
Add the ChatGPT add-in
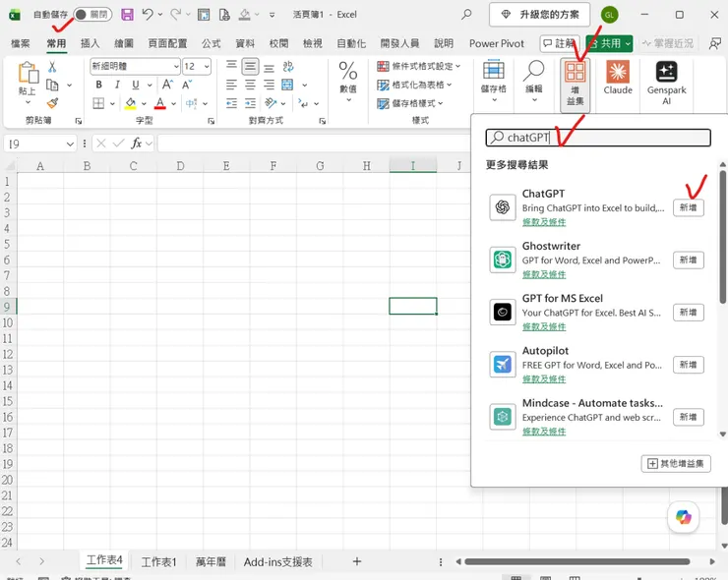point(688,207)
